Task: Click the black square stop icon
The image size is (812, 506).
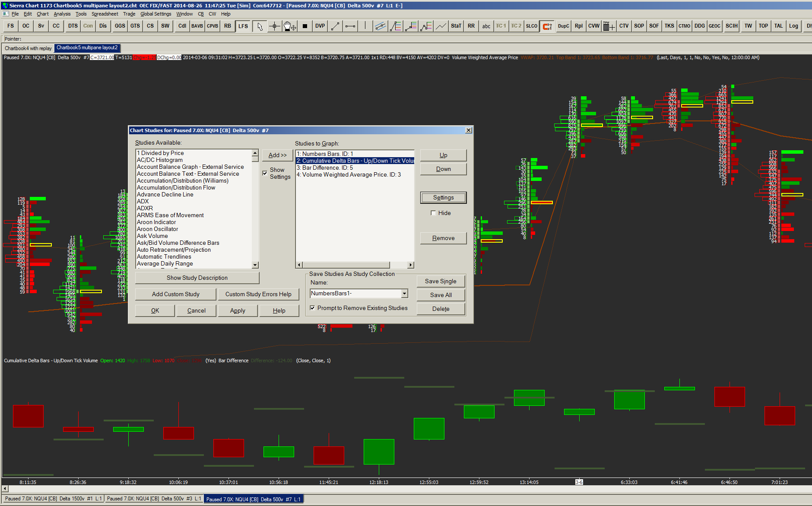Action: (x=305, y=26)
